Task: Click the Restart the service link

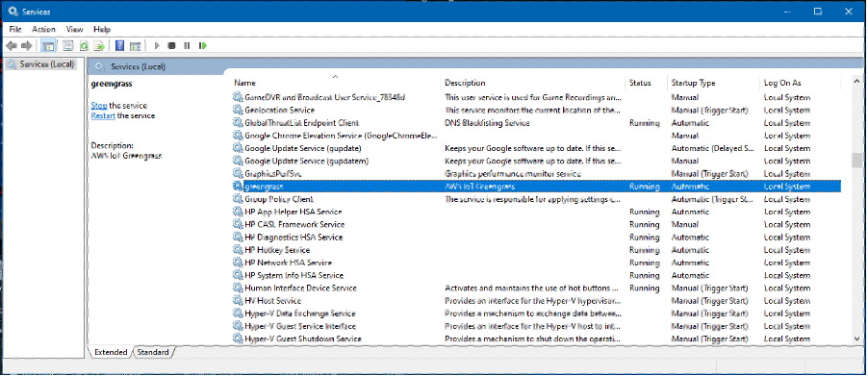Action: [x=103, y=115]
